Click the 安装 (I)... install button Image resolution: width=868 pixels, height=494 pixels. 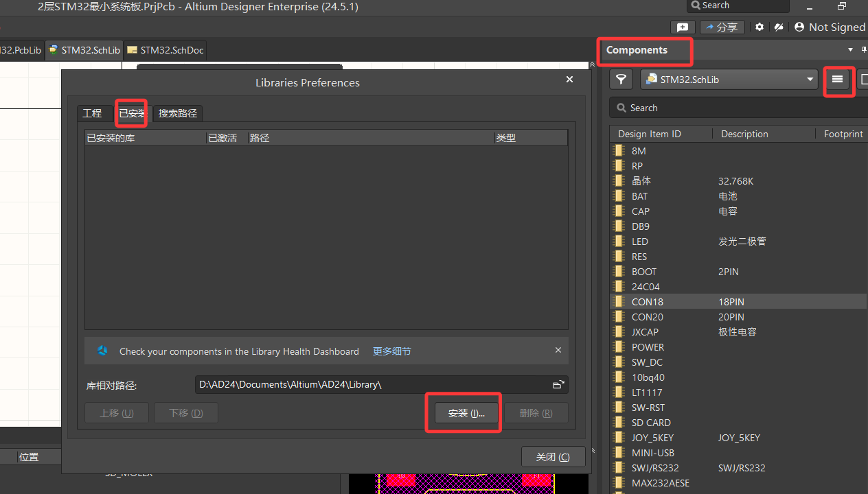(x=466, y=413)
